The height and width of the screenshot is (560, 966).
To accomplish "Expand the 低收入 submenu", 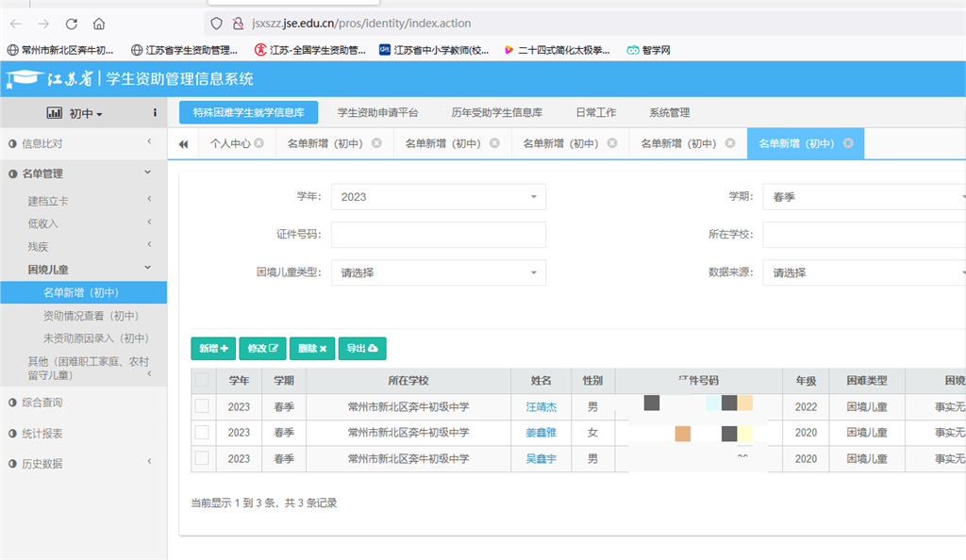I will (83, 223).
